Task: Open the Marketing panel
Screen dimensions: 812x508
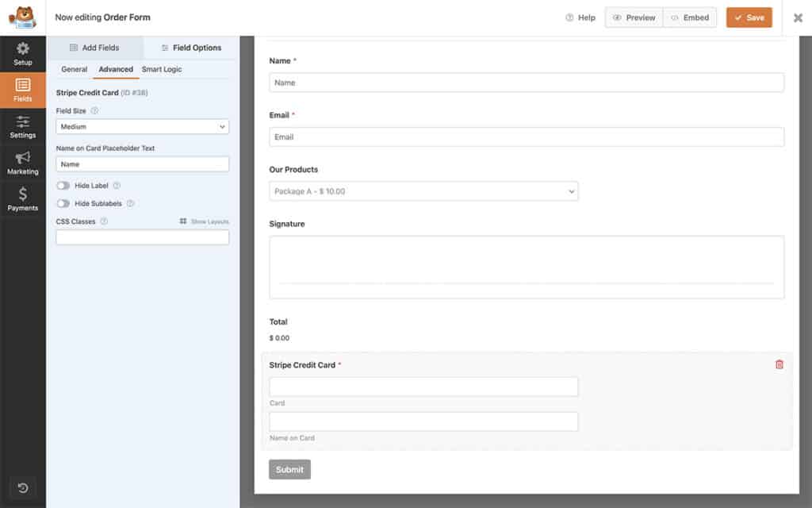Action: point(23,163)
